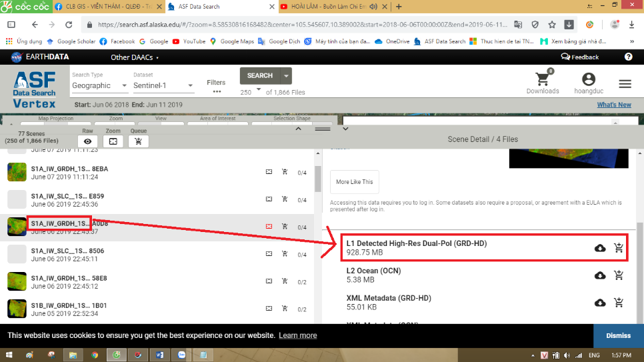Screen dimensions: 644x362
Task: Click the browser address bar URL
Action: pos(302,25)
